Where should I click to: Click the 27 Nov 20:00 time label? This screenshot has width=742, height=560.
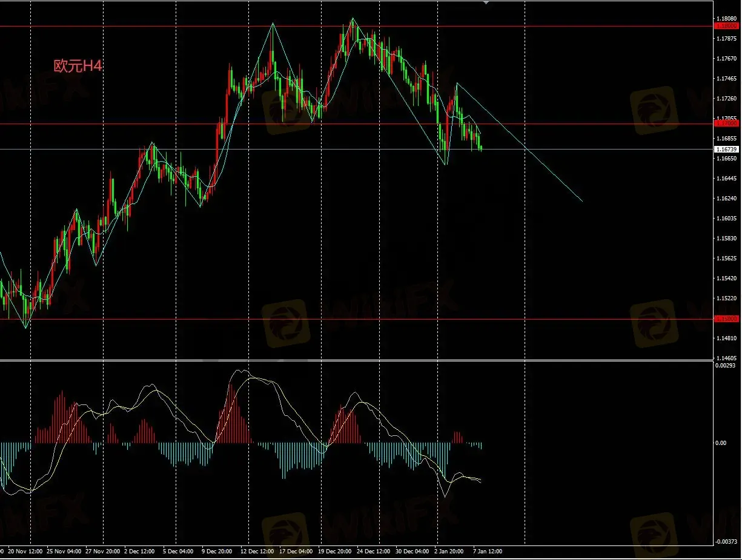pyautogui.click(x=102, y=552)
